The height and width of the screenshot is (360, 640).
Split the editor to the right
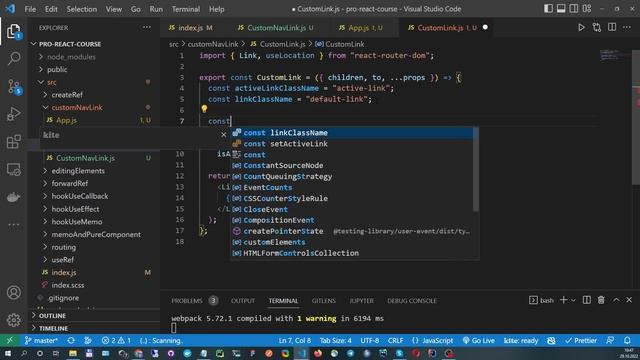pyautogui.click(x=612, y=27)
